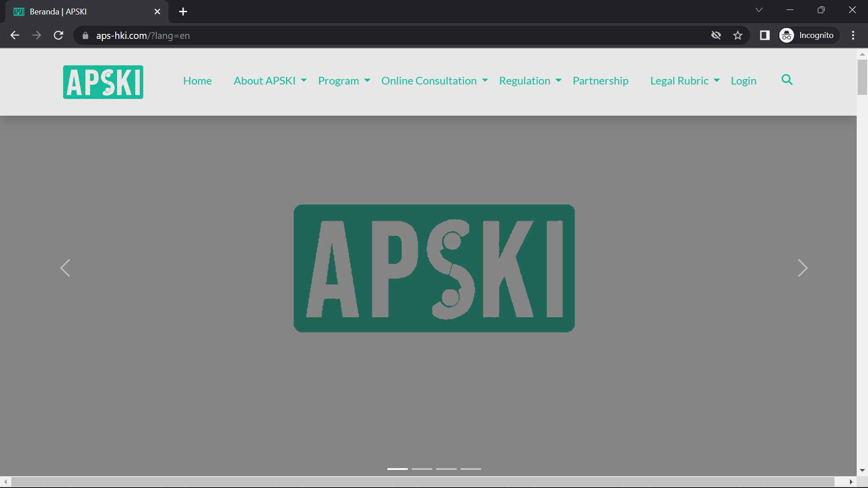Viewport: 868px width, 488px height.
Task: Go to previous carousel slide arrow
Action: [65, 268]
